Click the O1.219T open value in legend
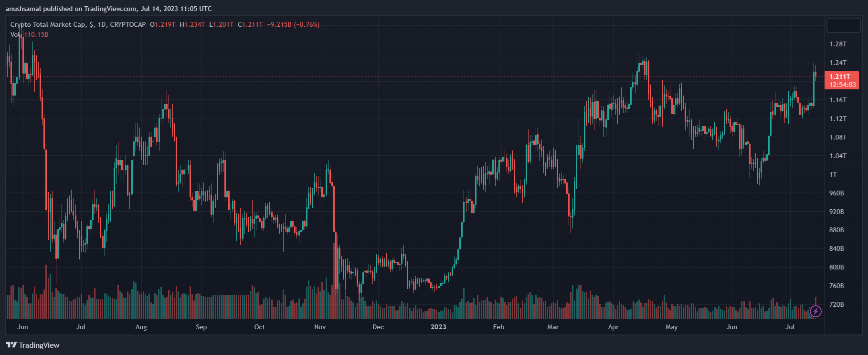 [x=162, y=24]
